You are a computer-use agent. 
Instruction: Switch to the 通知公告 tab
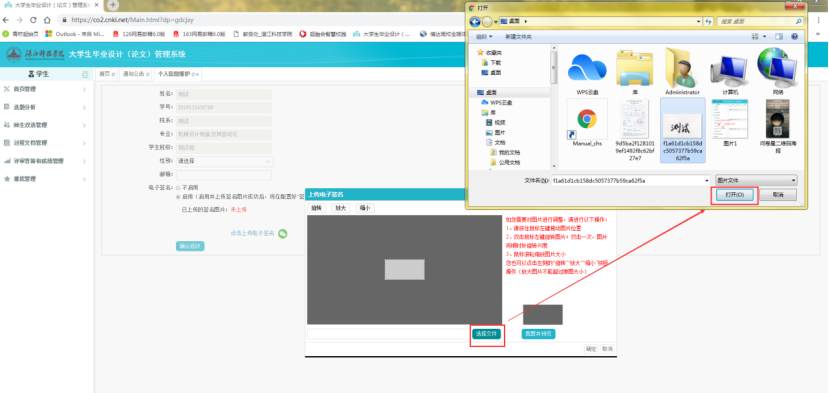point(134,75)
